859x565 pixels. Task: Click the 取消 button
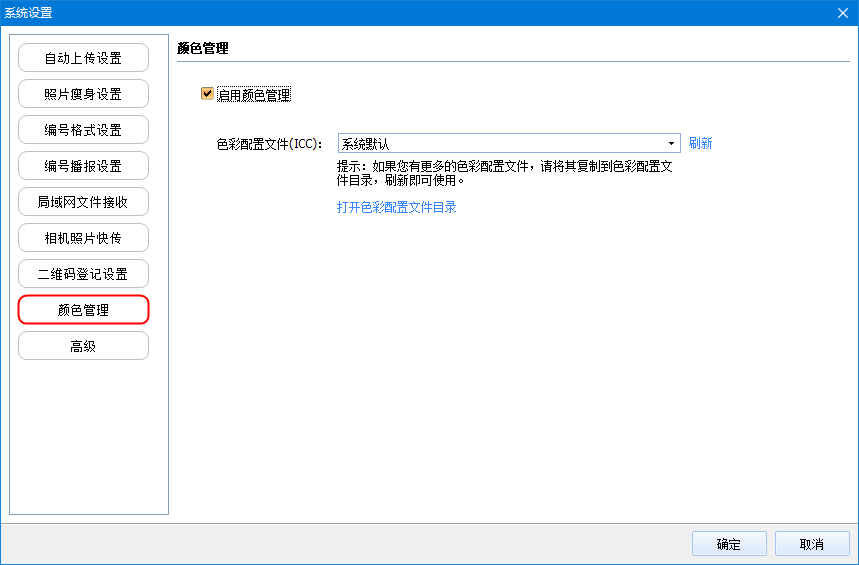[x=812, y=544]
